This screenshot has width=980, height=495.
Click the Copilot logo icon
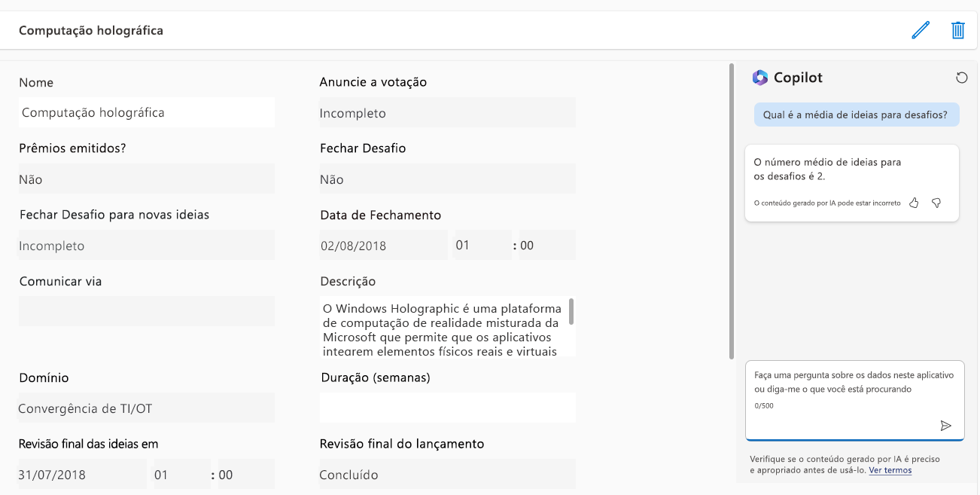pos(759,78)
